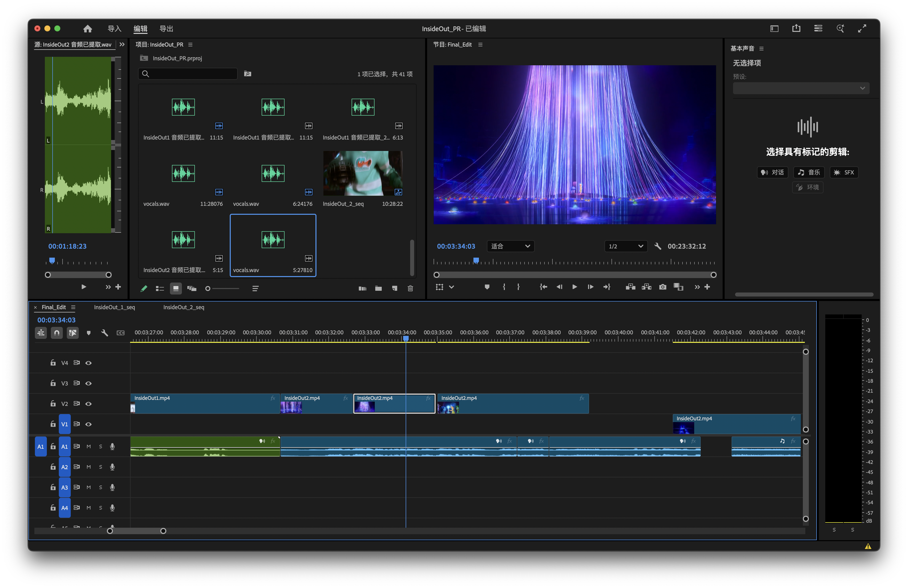
Task: Toggle V4 track visibility eye
Action: click(88, 363)
